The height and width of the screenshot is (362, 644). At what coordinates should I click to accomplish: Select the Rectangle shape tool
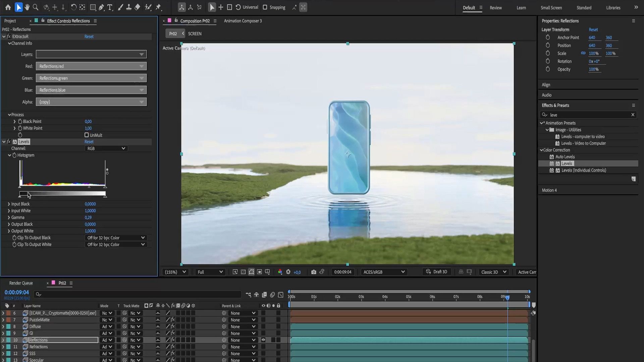93,7
